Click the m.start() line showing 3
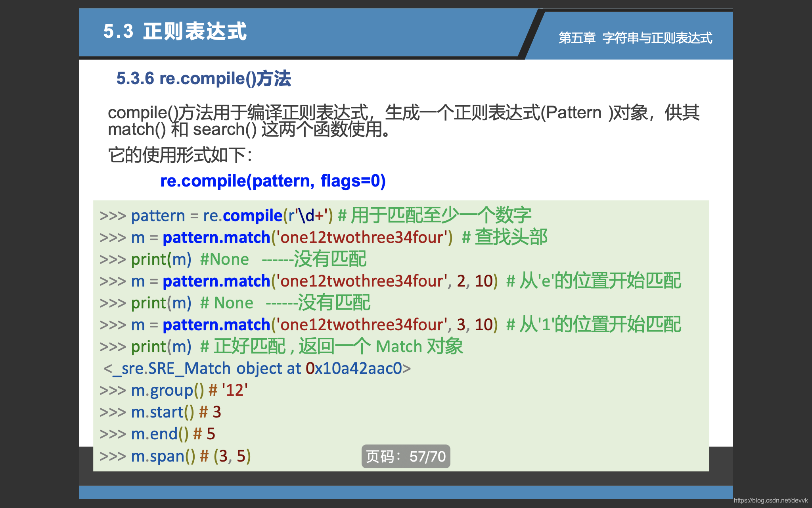Screen dimensions: 812x508 [159, 412]
